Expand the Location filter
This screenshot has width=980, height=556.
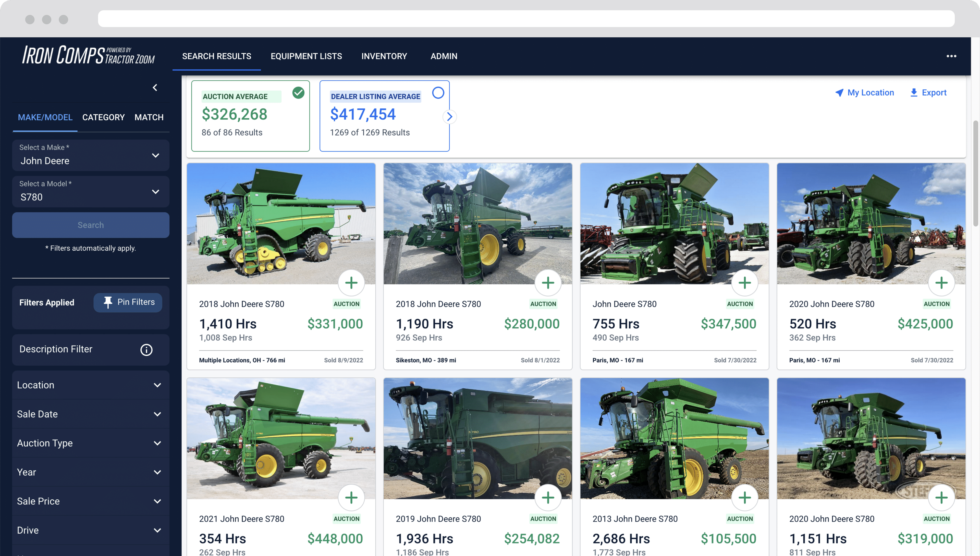point(91,385)
